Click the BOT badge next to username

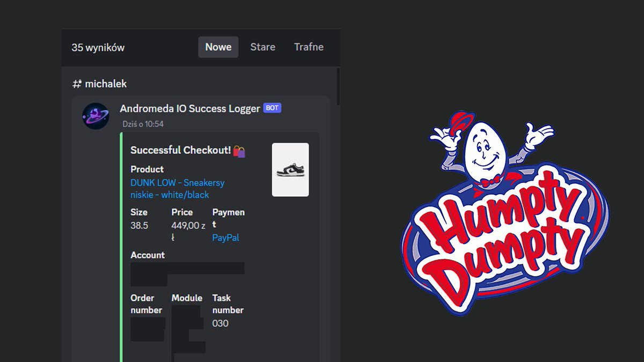[272, 108]
